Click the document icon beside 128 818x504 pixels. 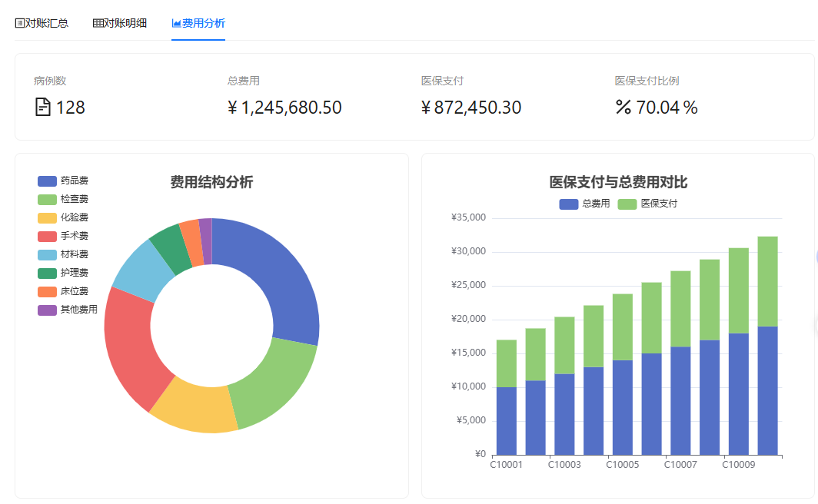coord(43,107)
